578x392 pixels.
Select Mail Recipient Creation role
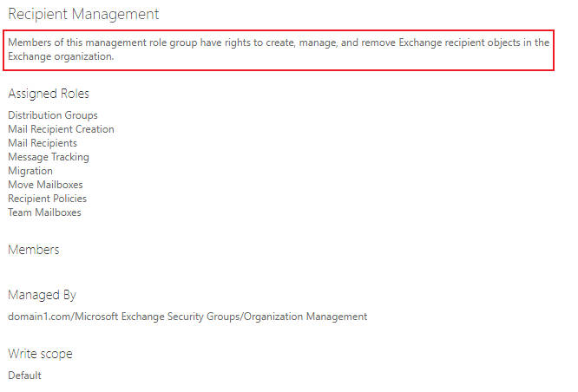coord(62,129)
